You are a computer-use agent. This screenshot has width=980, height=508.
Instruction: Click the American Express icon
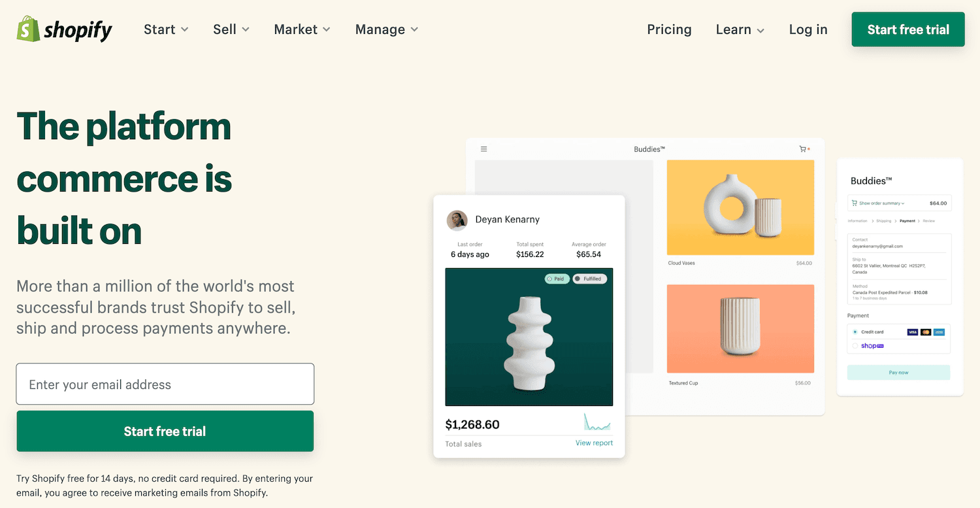point(939,332)
